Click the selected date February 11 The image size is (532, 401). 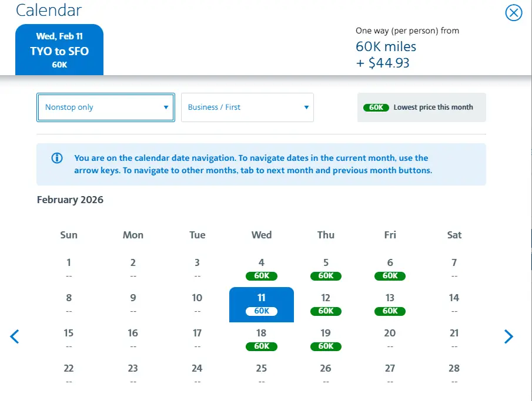(262, 304)
